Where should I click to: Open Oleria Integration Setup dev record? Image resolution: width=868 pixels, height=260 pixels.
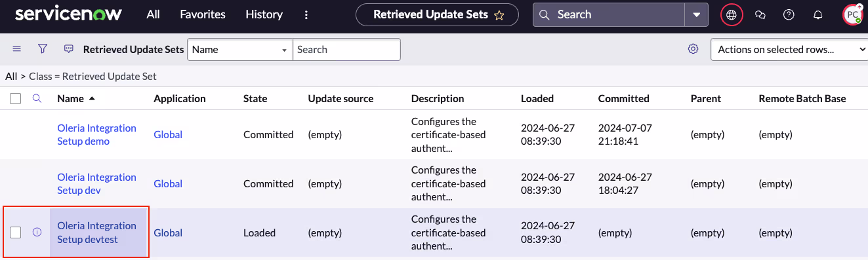(96, 184)
